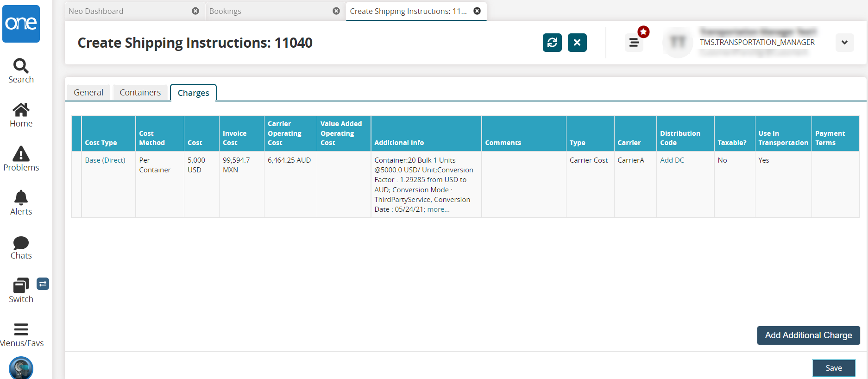
Task: Click the Distribution Code column header
Action: click(x=686, y=133)
